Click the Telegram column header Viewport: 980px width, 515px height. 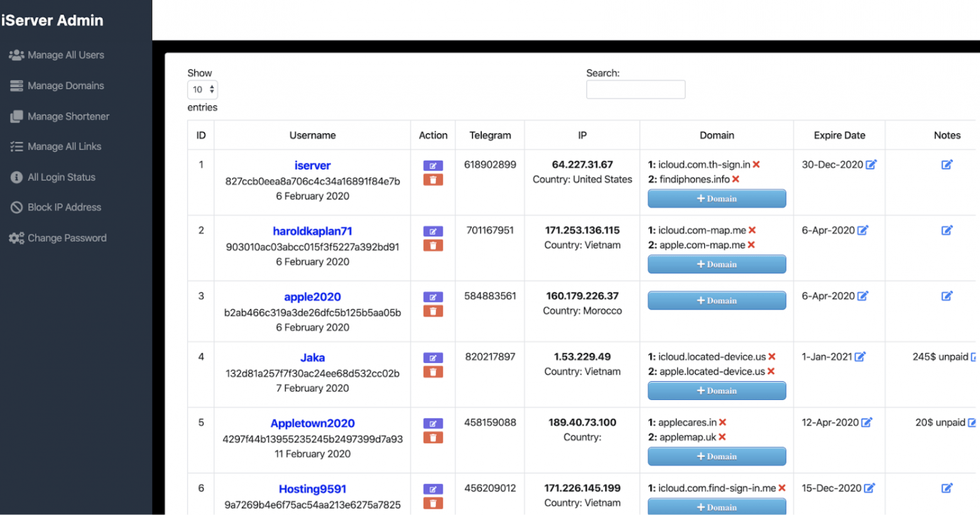[490, 136]
